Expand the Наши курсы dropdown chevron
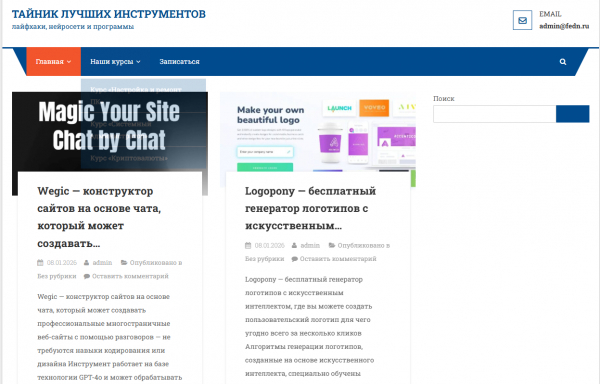Image resolution: width=600 pixels, height=384 pixels. (138, 62)
